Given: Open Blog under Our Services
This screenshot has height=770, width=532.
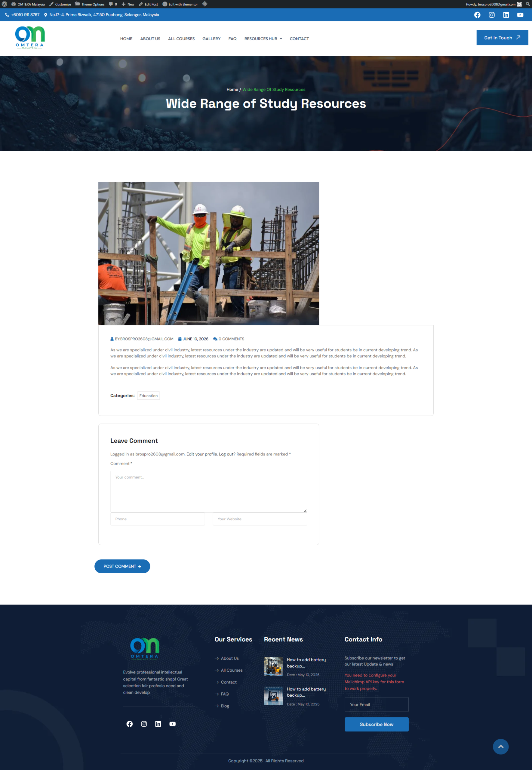Looking at the screenshot, I should click(x=222, y=706).
